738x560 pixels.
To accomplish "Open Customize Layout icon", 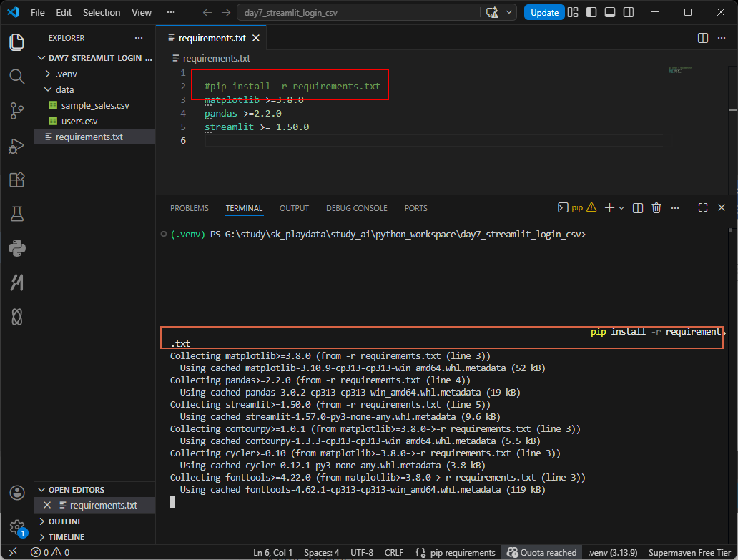I will [x=573, y=12].
